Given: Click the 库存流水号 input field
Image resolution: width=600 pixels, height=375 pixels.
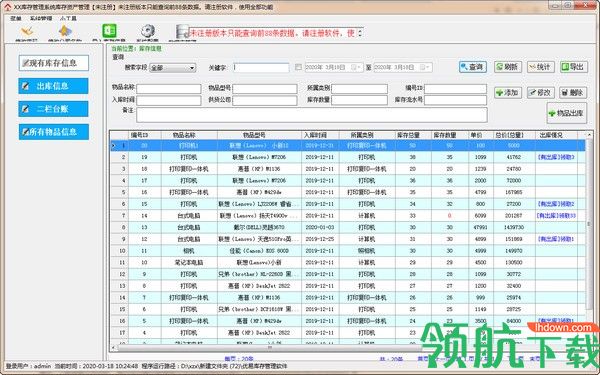Looking at the screenshot, I should point(455,100).
